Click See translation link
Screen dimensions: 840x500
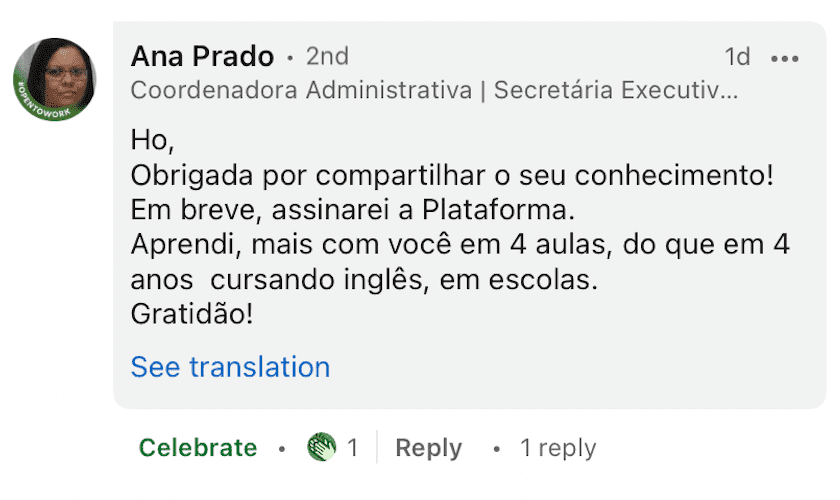tap(230, 367)
